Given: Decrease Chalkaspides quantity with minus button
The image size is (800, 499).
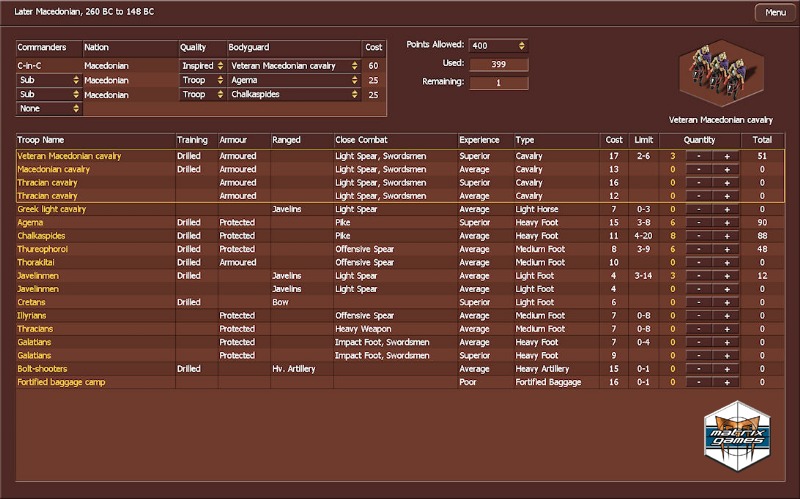Looking at the screenshot, I should click(x=696, y=236).
